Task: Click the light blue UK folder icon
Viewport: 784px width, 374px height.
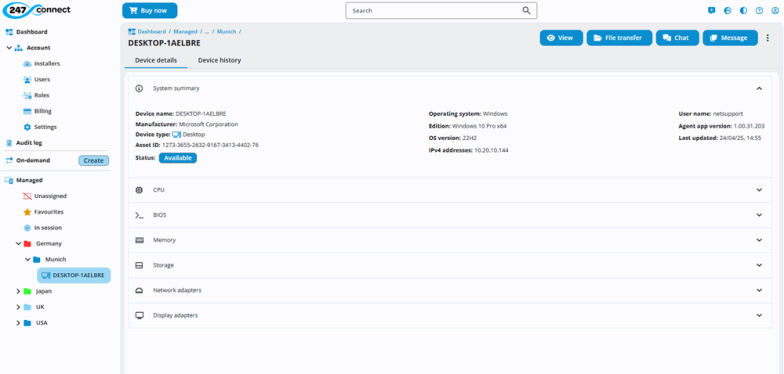Action: [x=28, y=308]
